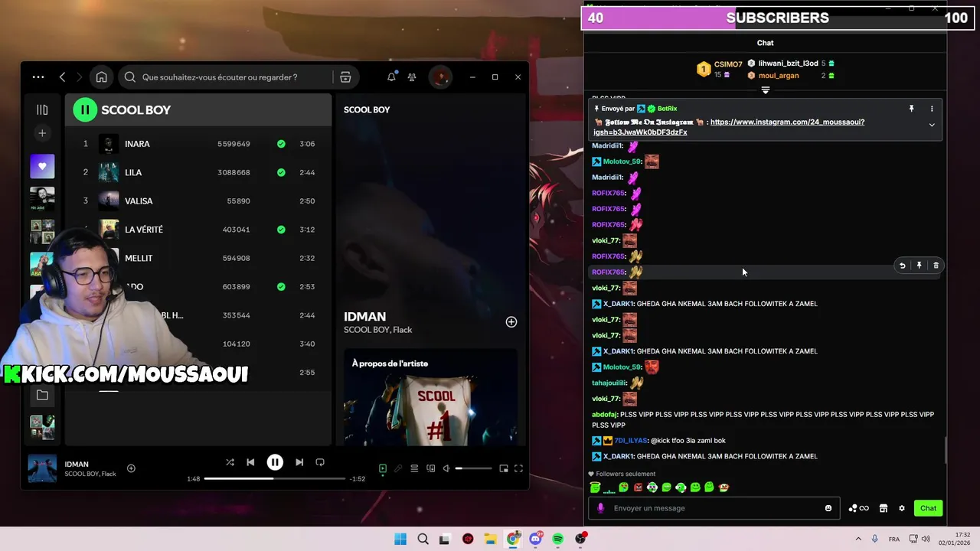This screenshot has width=980, height=551.
Task: Send message with green Chat button
Action: click(x=928, y=508)
